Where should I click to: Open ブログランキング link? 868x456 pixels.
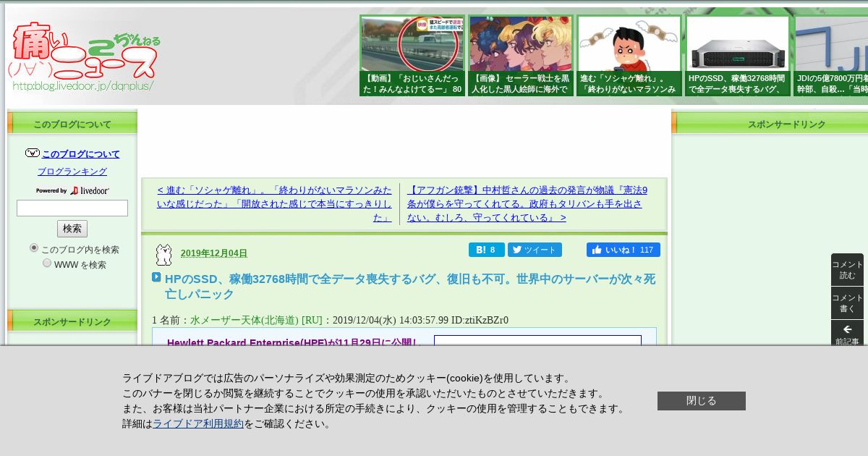72,172
